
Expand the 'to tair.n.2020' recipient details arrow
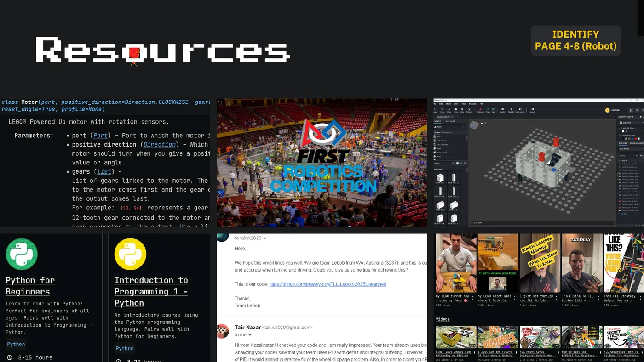265,238
